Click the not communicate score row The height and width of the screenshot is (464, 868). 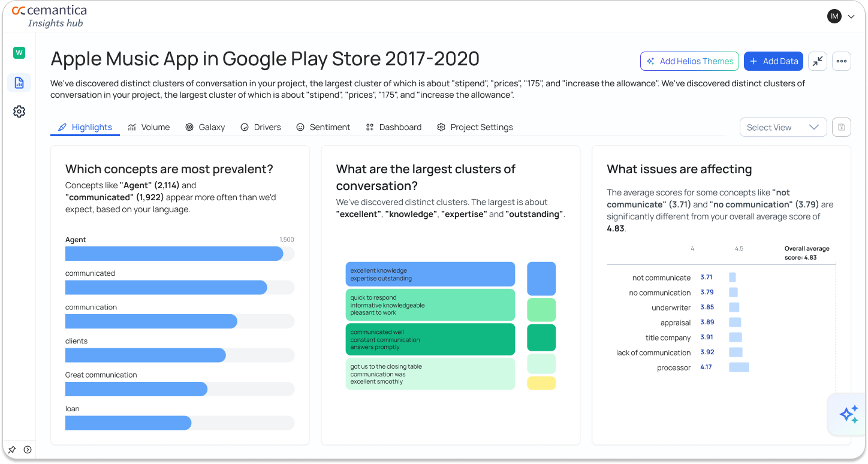(x=683, y=278)
